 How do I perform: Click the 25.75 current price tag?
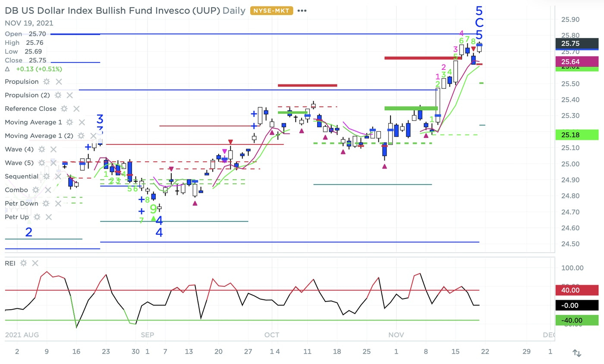point(577,44)
